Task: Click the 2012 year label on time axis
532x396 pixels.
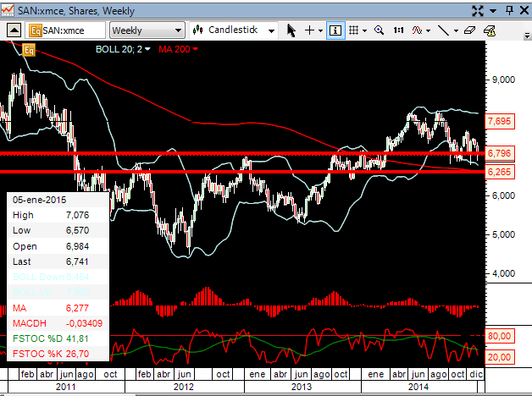Action: click(x=184, y=387)
